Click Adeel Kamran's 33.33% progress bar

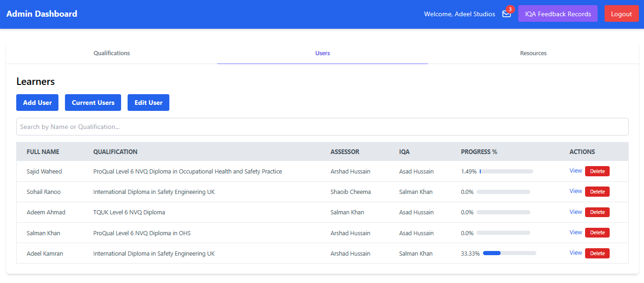509,253
